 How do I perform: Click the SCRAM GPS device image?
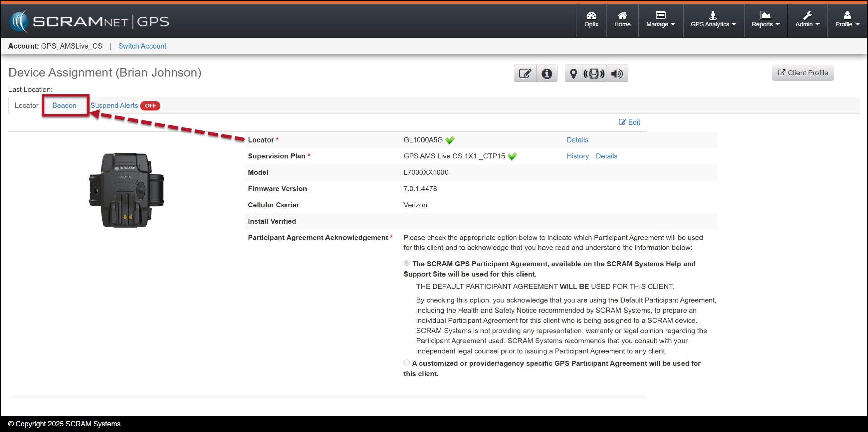point(126,190)
